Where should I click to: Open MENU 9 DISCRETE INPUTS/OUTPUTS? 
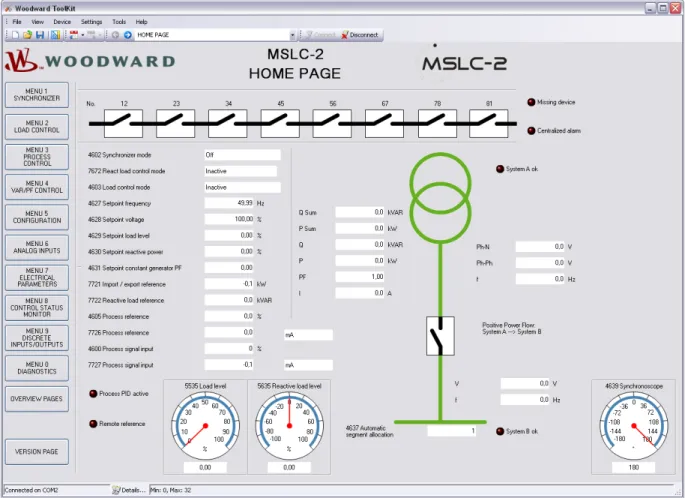[x=37, y=338]
